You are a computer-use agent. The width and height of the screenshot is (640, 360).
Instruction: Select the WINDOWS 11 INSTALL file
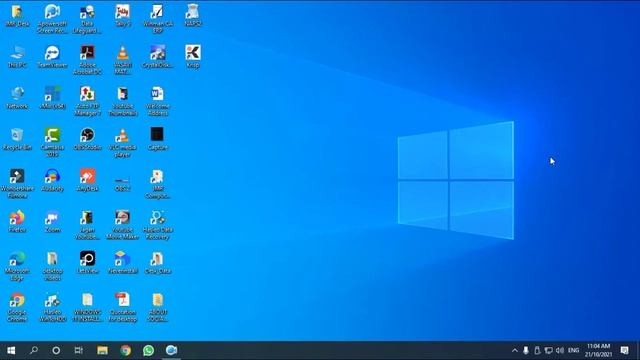(87, 307)
